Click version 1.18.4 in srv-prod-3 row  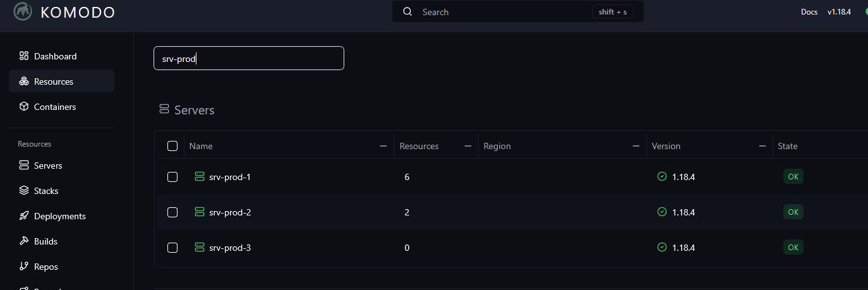pyautogui.click(x=684, y=248)
